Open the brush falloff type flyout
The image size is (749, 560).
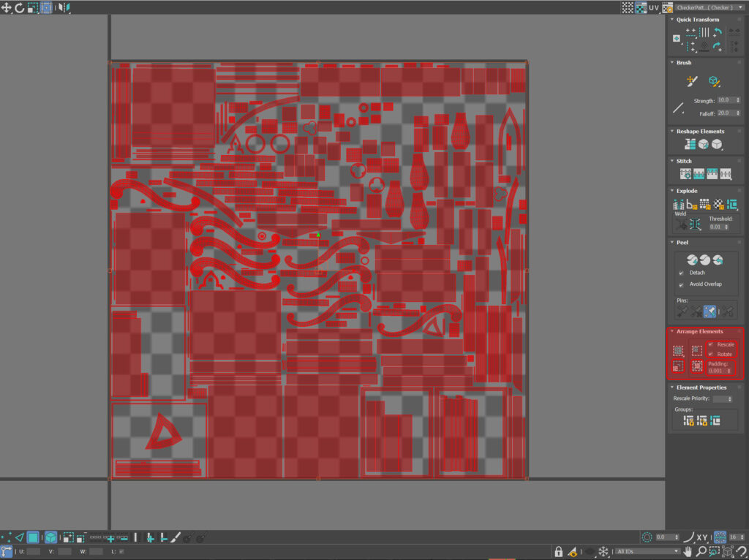point(678,108)
